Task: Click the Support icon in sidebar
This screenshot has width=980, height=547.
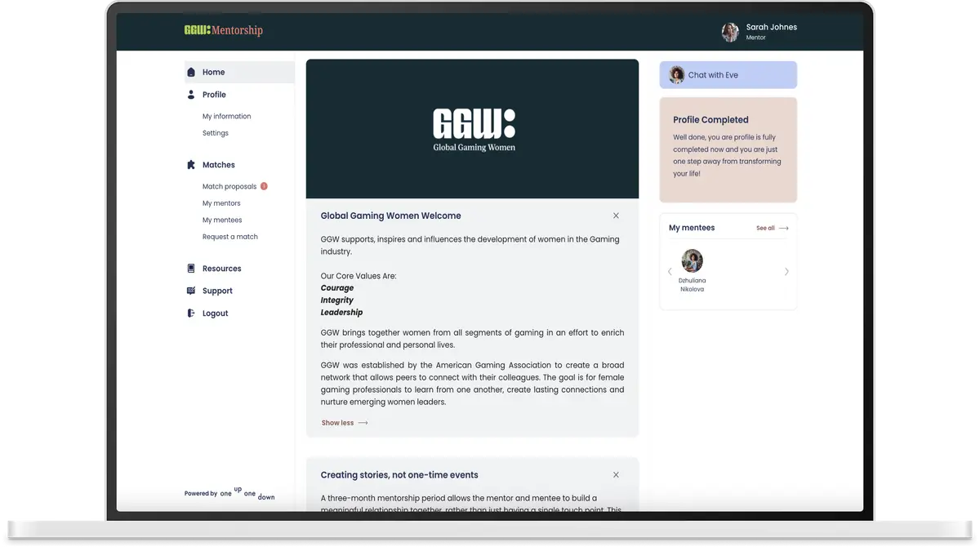Action: coord(191,291)
